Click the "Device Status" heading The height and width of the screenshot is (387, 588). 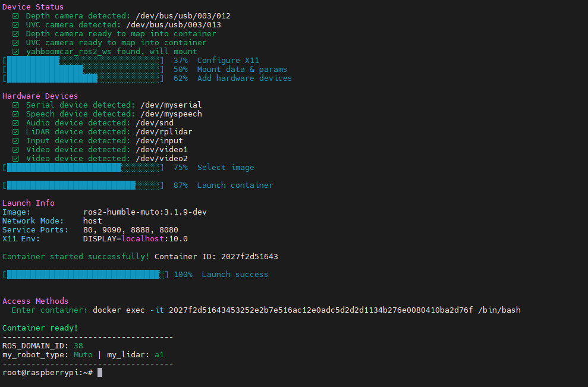coord(33,7)
